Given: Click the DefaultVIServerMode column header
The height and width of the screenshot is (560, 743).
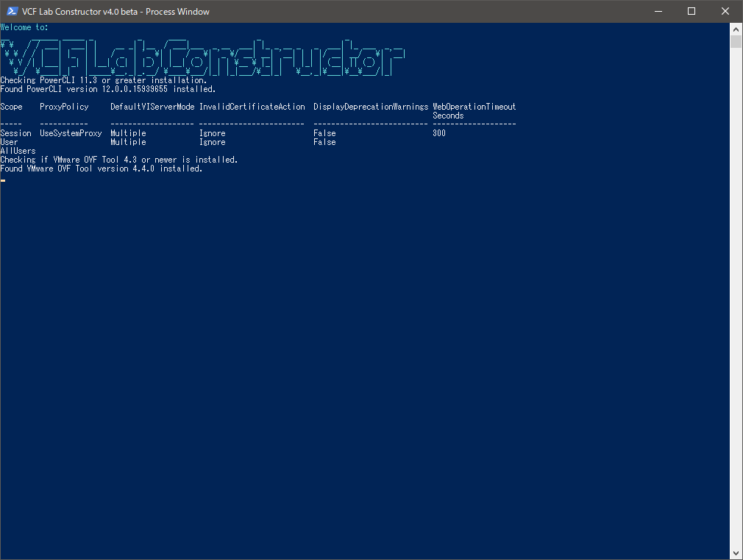Looking at the screenshot, I should [x=152, y=107].
